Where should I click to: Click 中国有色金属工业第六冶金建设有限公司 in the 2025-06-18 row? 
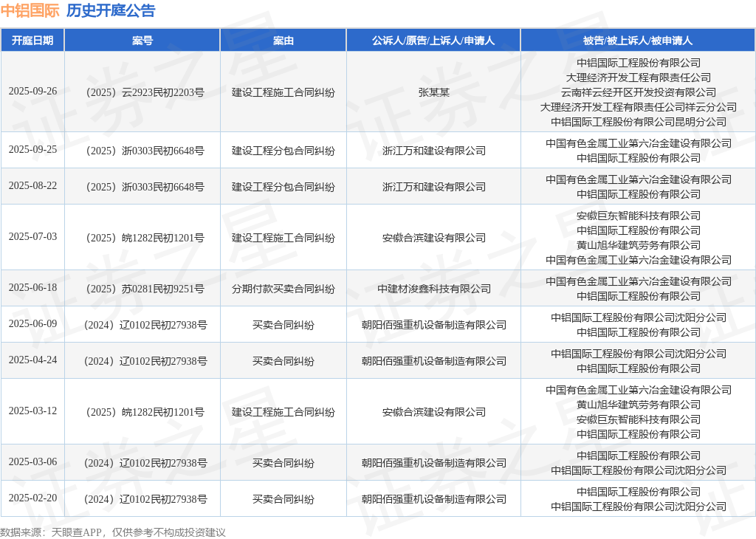pos(639,281)
